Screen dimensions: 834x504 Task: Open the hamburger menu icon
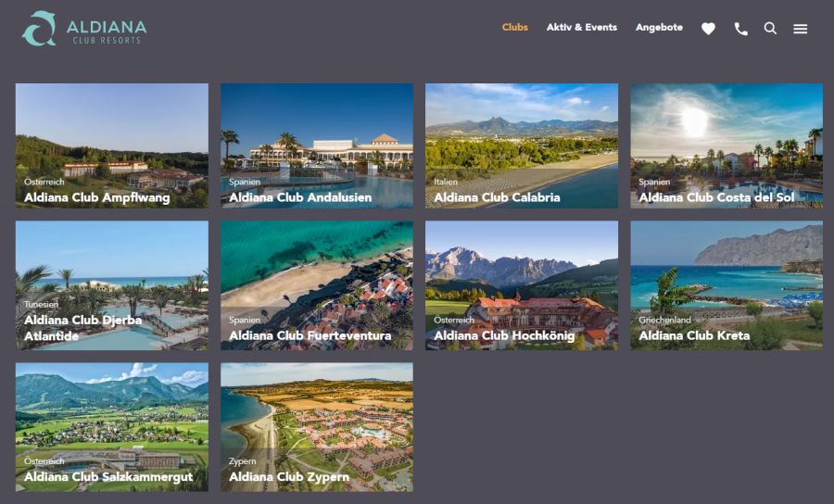pyautogui.click(x=800, y=29)
